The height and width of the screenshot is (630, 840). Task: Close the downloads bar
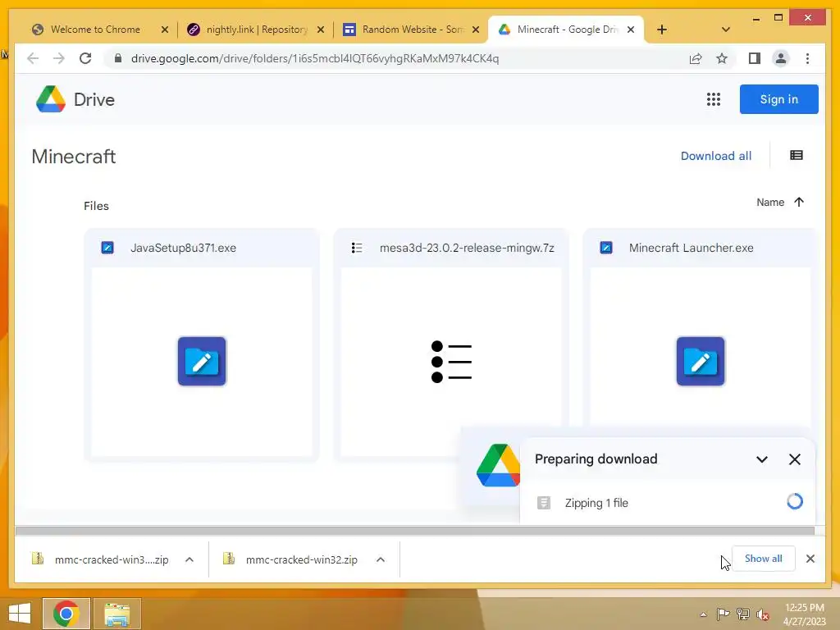click(x=810, y=559)
